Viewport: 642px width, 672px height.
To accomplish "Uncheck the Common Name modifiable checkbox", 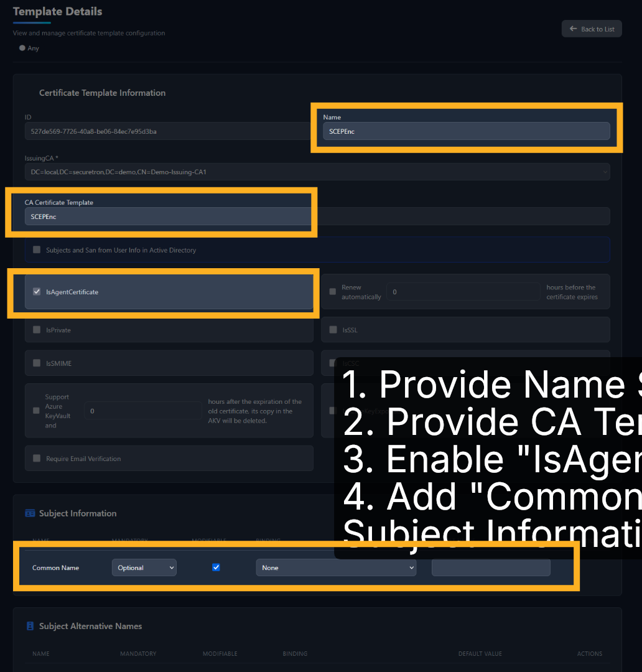I will (216, 567).
